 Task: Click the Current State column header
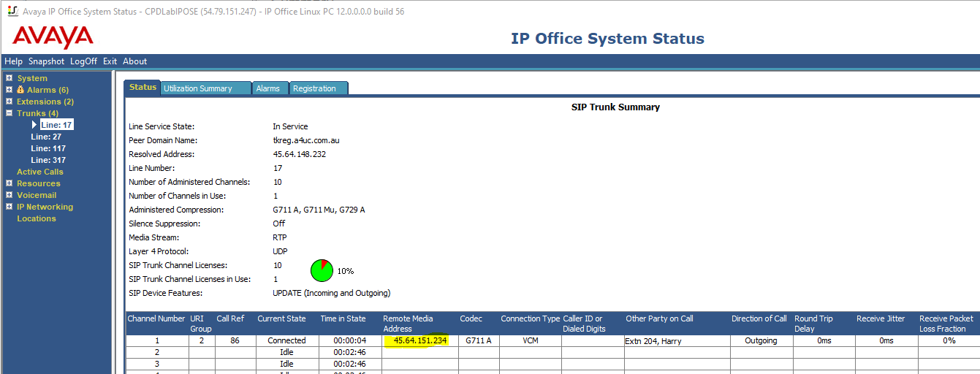pyautogui.click(x=286, y=324)
